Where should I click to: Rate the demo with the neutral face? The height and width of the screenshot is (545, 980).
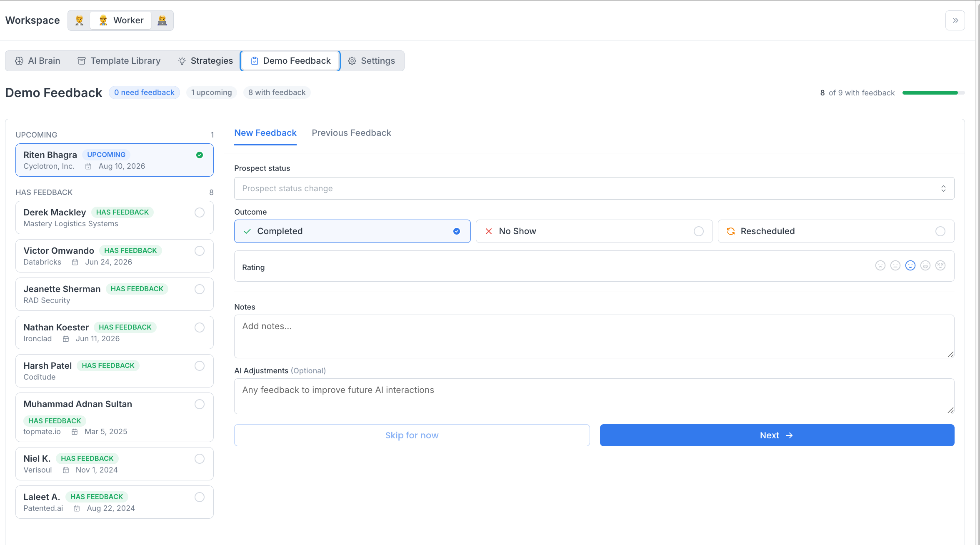(895, 265)
